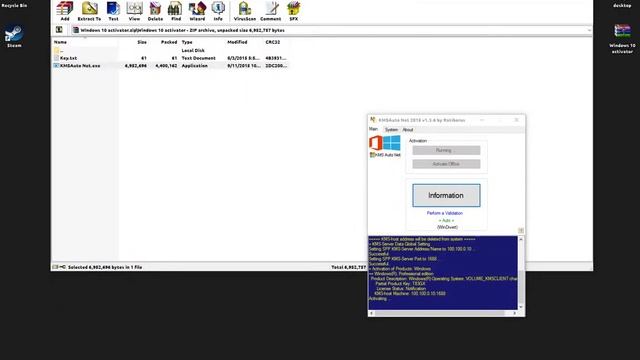Click the 4,400,162 packed size cell
The height and width of the screenshot is (360, 640).
click(166, 66)
